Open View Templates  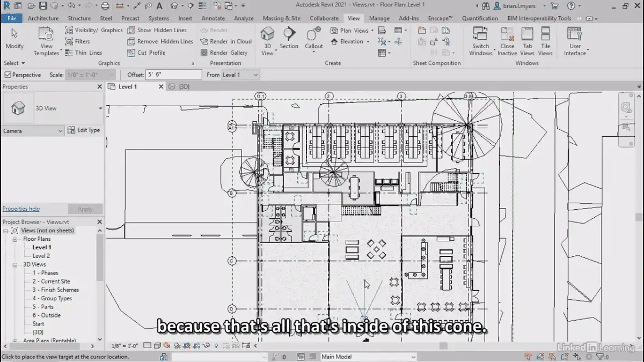(46, 42)
